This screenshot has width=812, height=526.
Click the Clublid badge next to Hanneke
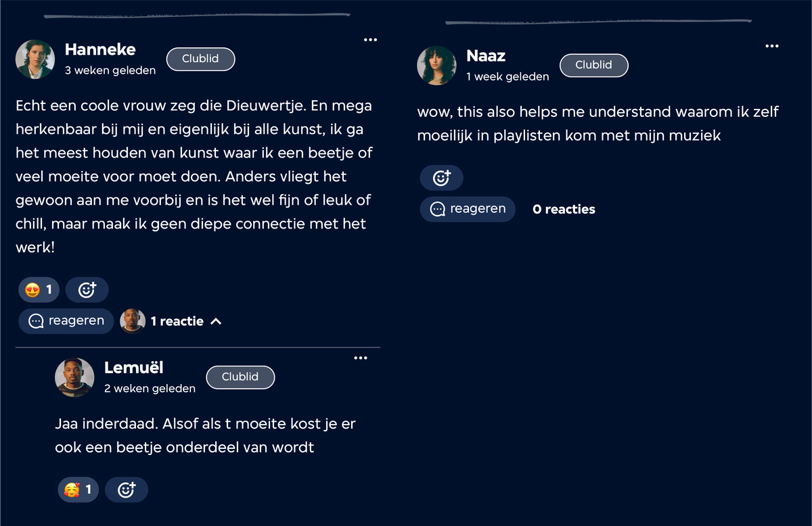(x=200, y=59)
